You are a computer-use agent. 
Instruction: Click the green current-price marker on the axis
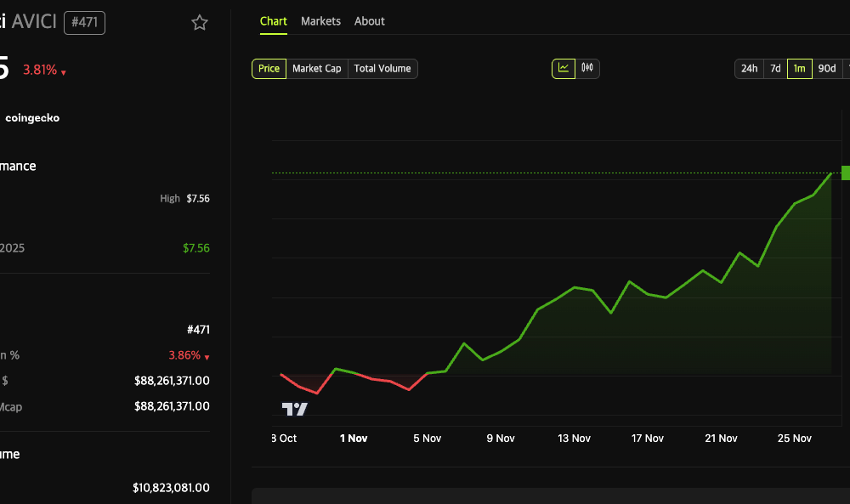click(845, 173)
